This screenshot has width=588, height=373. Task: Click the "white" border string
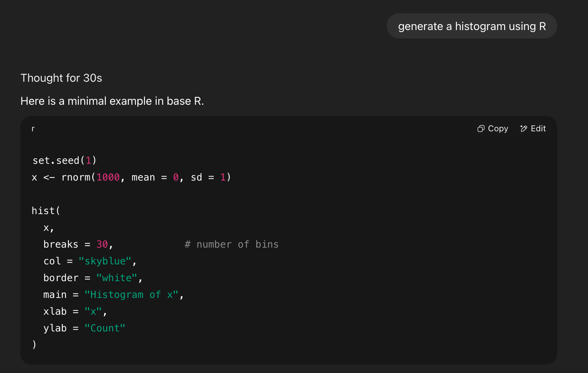(116, 278)
